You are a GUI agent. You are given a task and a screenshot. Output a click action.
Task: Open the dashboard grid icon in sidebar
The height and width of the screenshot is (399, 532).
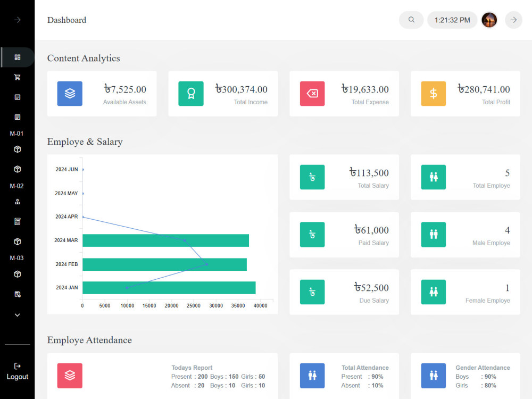coord(18,57)
